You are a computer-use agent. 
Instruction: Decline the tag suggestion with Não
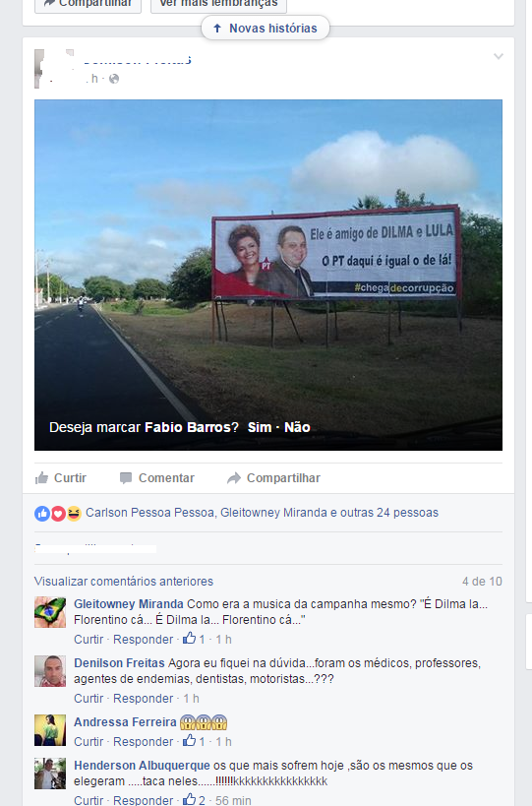[297, 427]
